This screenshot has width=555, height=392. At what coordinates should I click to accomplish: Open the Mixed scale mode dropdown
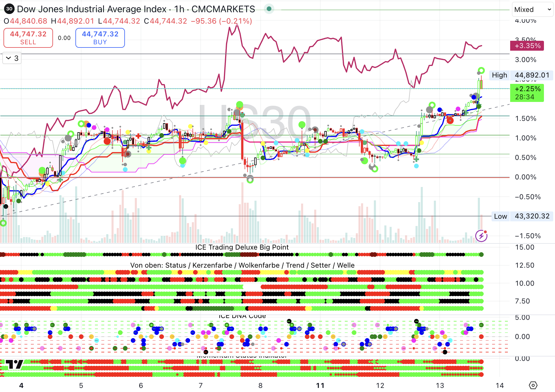(532, 10)
